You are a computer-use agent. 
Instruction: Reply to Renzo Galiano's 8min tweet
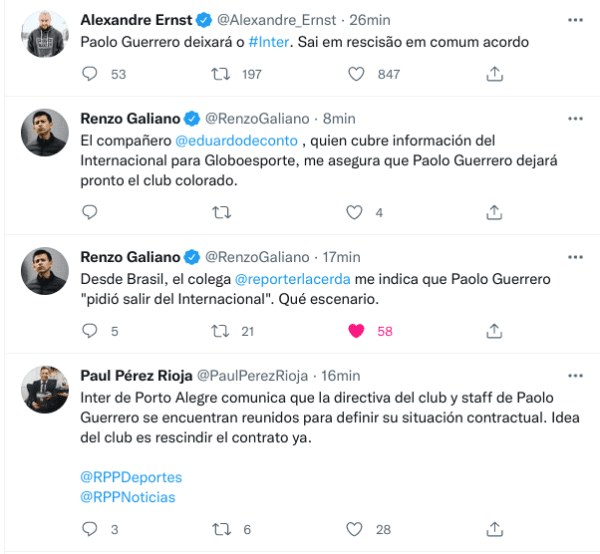coord(90,212)
